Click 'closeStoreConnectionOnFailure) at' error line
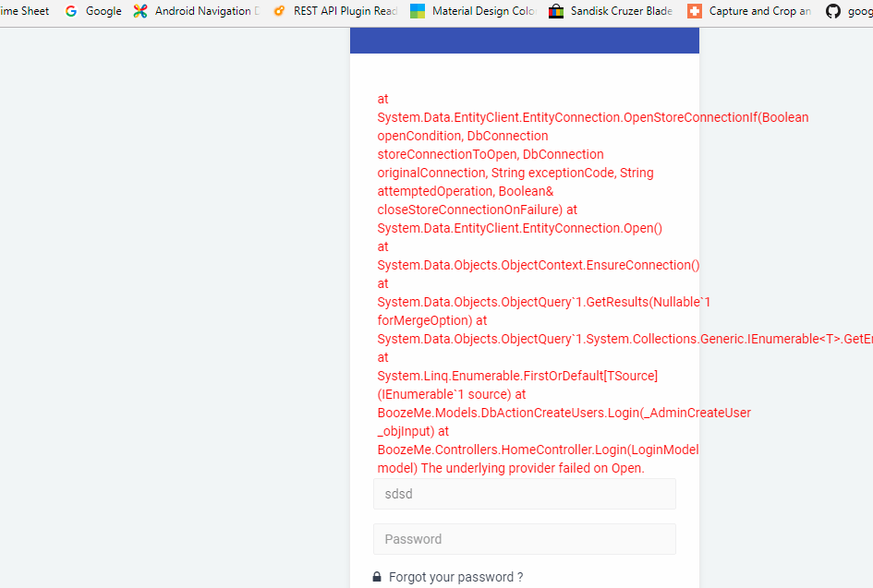 coord(477,210)
